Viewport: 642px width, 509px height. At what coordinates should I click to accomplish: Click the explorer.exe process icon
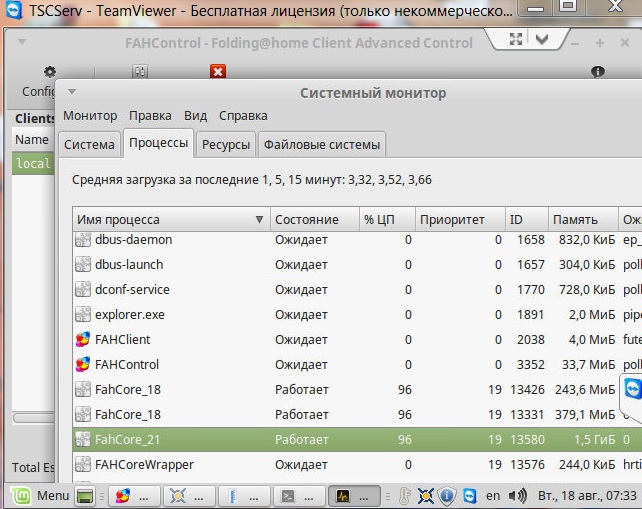click(x=83, y=314)
